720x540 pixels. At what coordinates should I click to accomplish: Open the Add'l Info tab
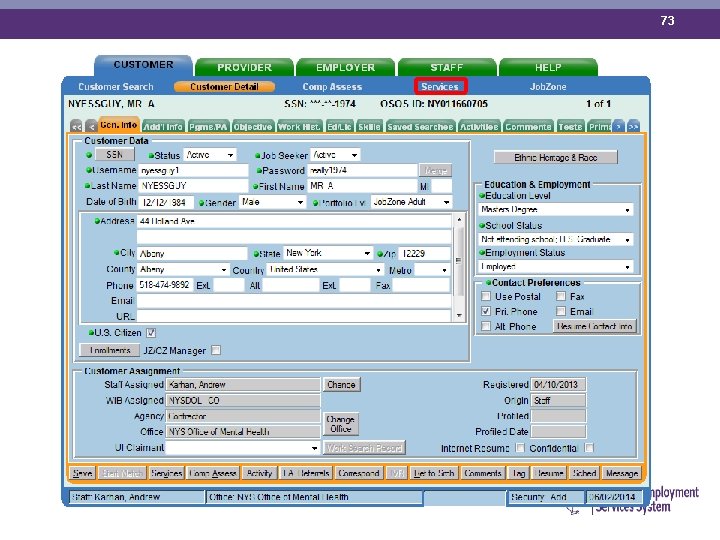pos(163,127)
